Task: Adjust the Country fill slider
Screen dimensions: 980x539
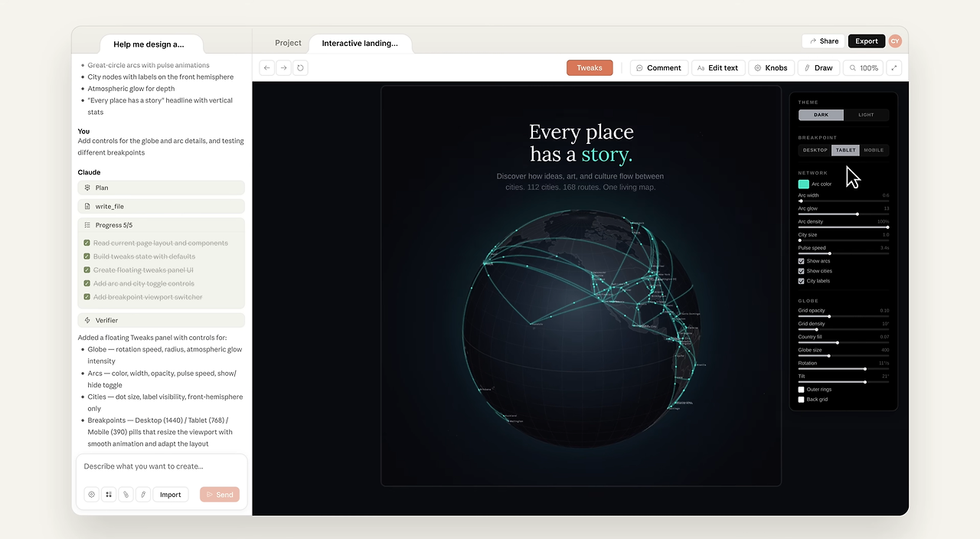Action: [844, 342]
